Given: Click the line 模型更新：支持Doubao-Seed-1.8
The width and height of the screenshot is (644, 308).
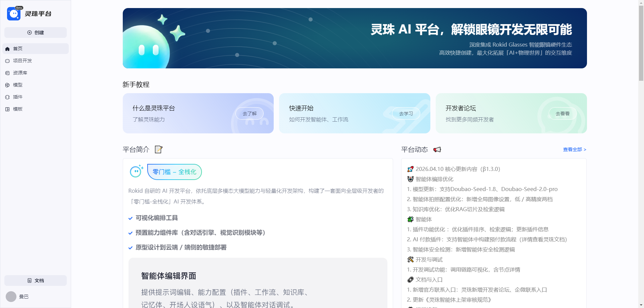Looking at the screenshot, I should (482, 189).
